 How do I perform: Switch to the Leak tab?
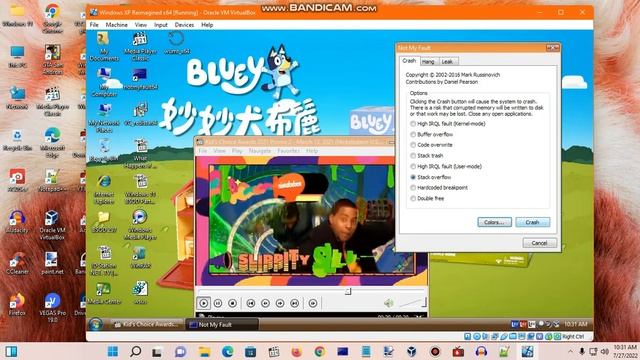coord(447,62)
